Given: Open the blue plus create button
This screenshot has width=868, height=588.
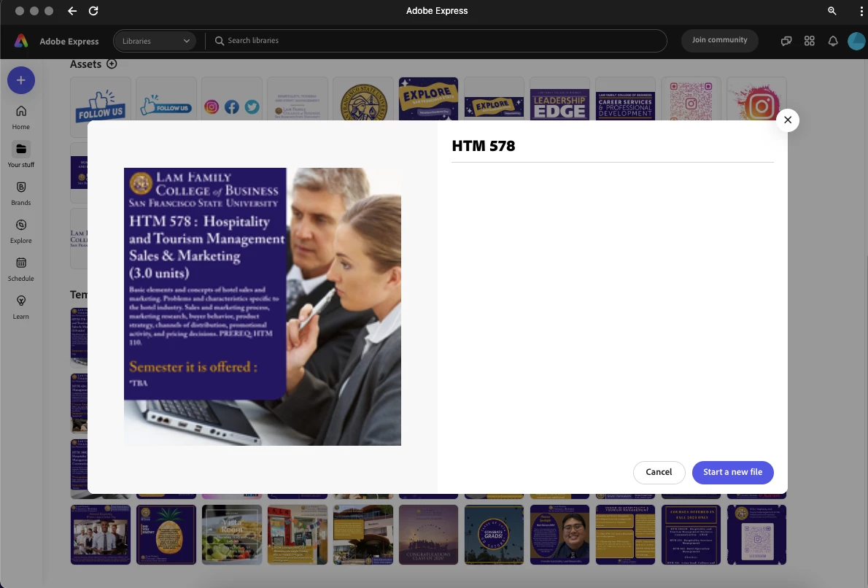Looking at the screenshot, I should click(21, 80).
